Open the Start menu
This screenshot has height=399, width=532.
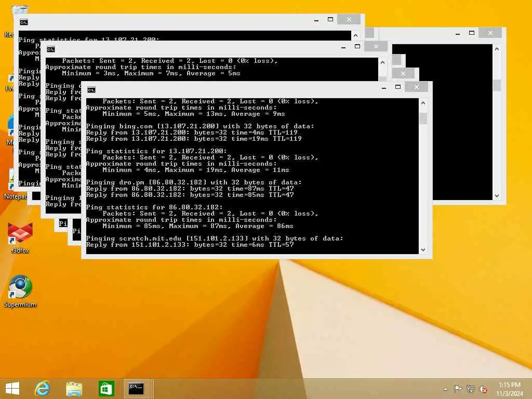pyautogui.click(x=12, y=389)
